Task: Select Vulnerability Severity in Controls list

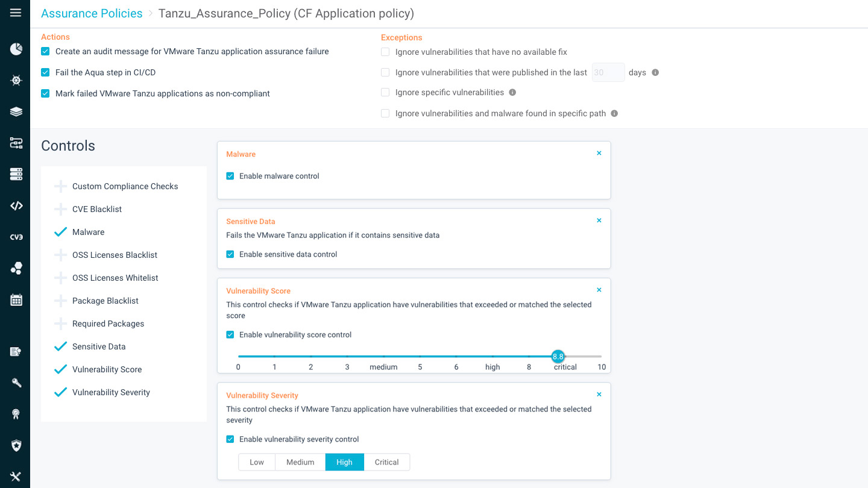Action: pyautogui.click(x=111, y=392)
